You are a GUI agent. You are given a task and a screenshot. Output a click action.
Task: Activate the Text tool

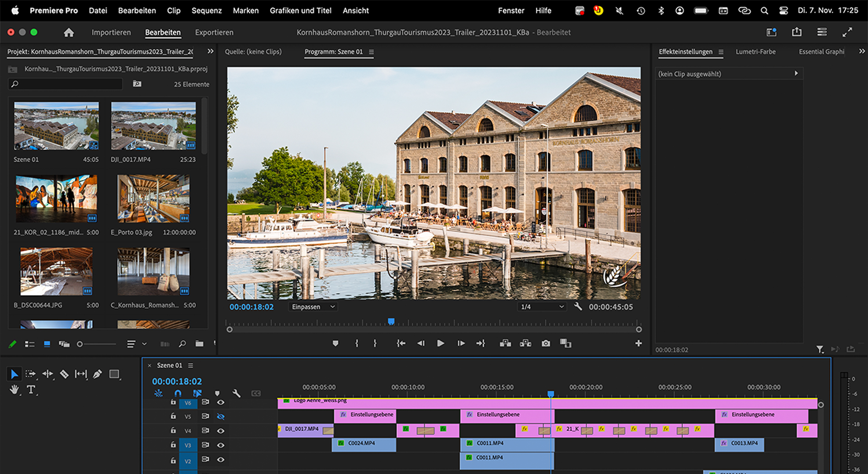[31, 390]
